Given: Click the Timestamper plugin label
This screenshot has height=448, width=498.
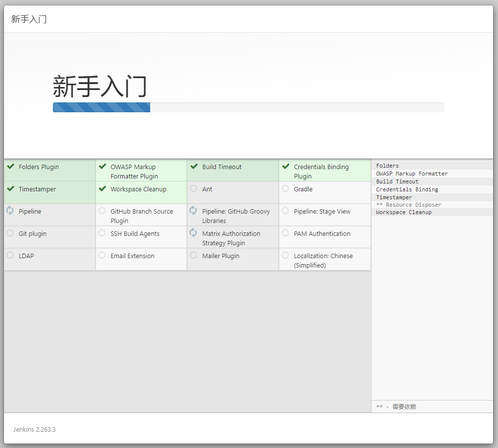Looking at the screenshot, I should pos(37,189).
